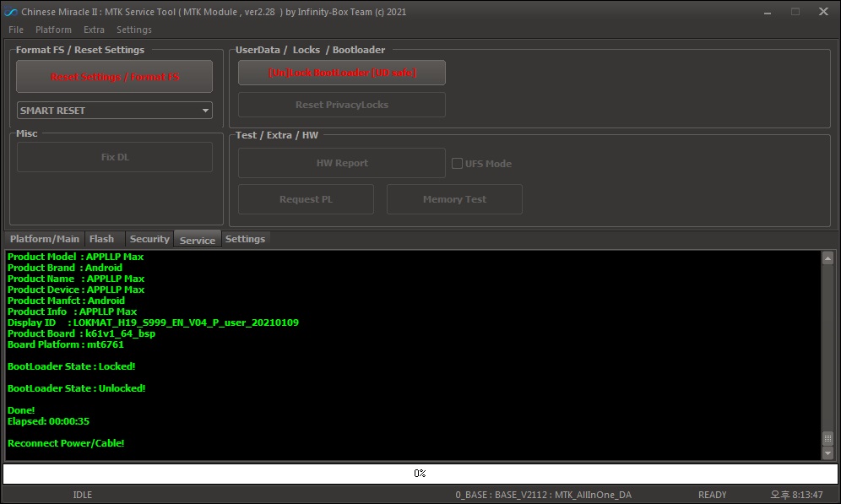Open the Platform menu
Image resolution: width=841 pixels, height=504 pixels.
pyautogui.click(x=53, y=30)
